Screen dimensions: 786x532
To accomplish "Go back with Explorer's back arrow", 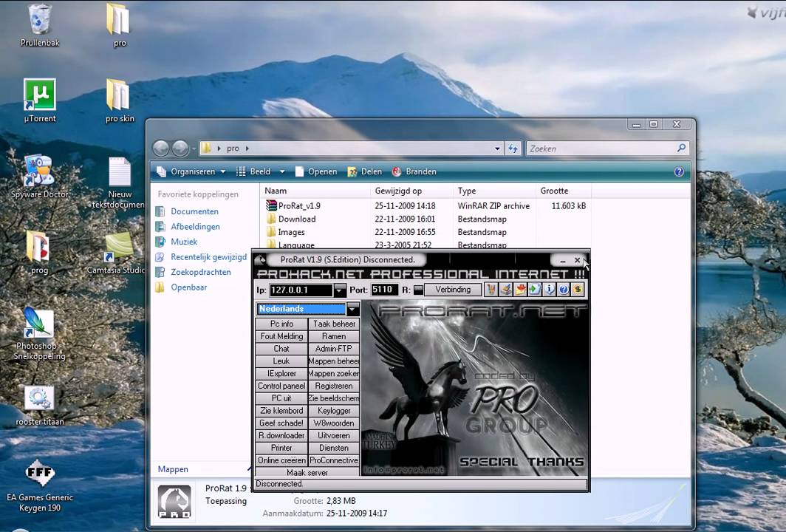I will tap(161, 149).
